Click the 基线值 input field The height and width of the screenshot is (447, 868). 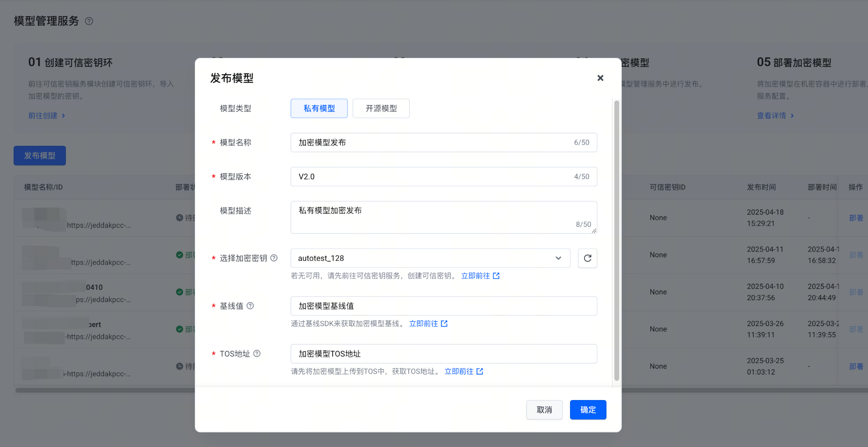click(444, 306)
